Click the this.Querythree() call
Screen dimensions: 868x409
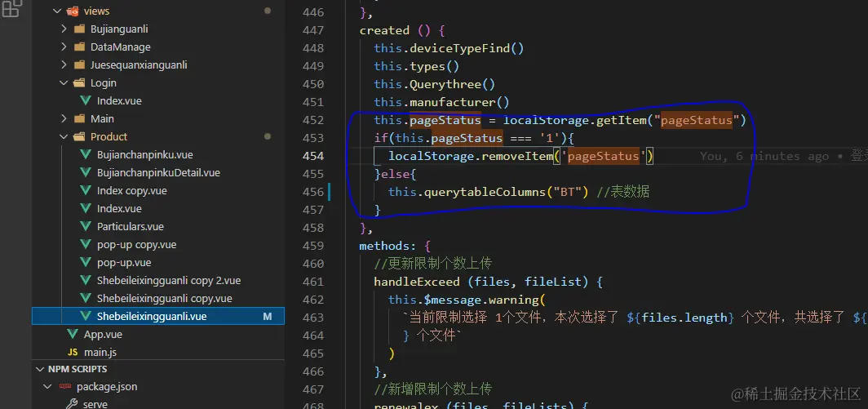[x=435, y=84]
